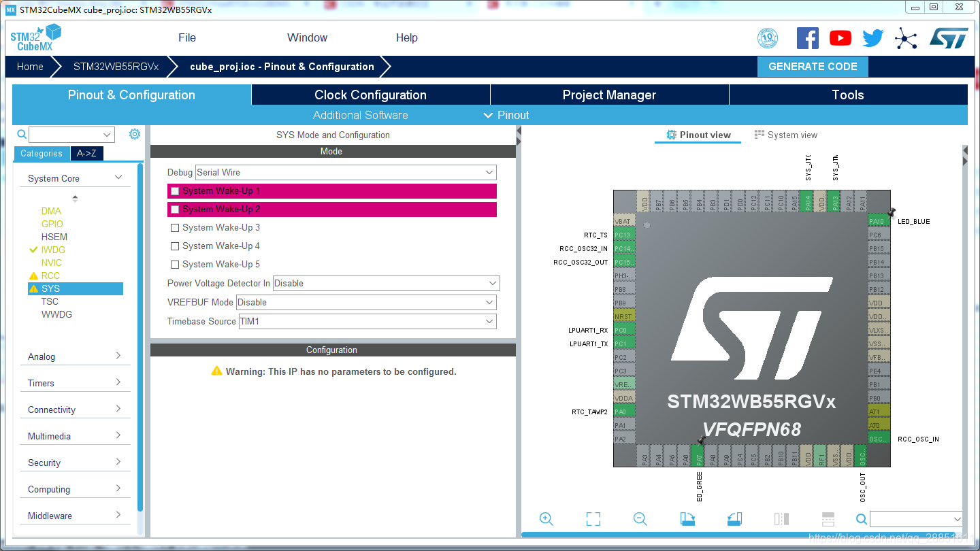Open the Facebook icon link
The image size is (980, 551).
[807, 38]
